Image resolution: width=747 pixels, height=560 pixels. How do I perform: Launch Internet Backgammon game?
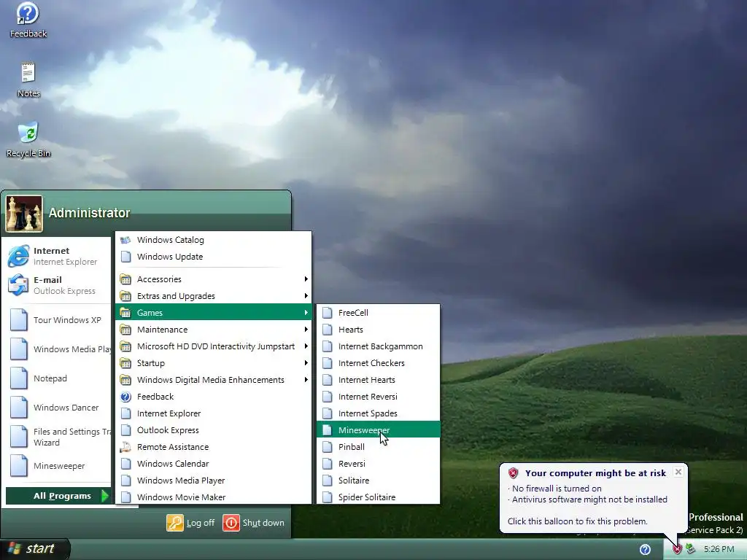pos(379,346)
